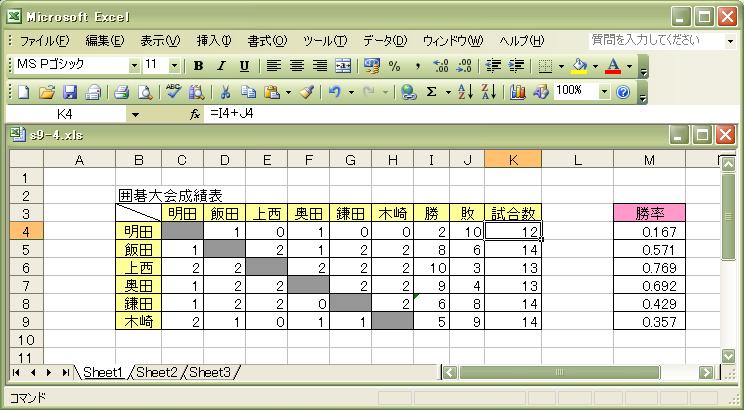Select the column K header
Screen dimensions: 744x410
[513, 159]
